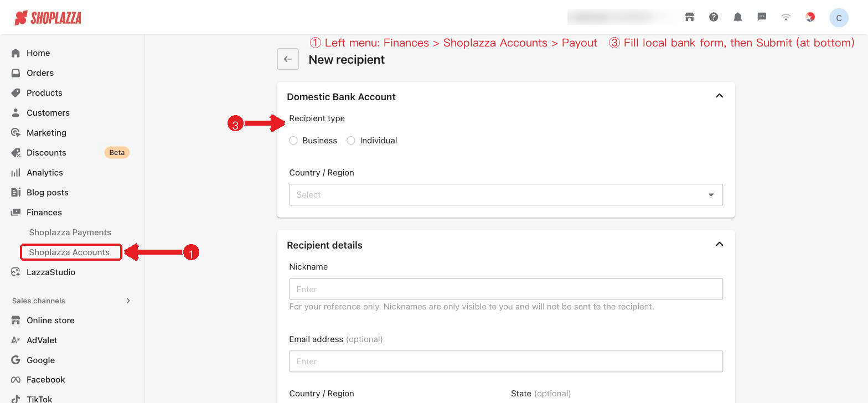Click the Nickname input field

point(506,289)
